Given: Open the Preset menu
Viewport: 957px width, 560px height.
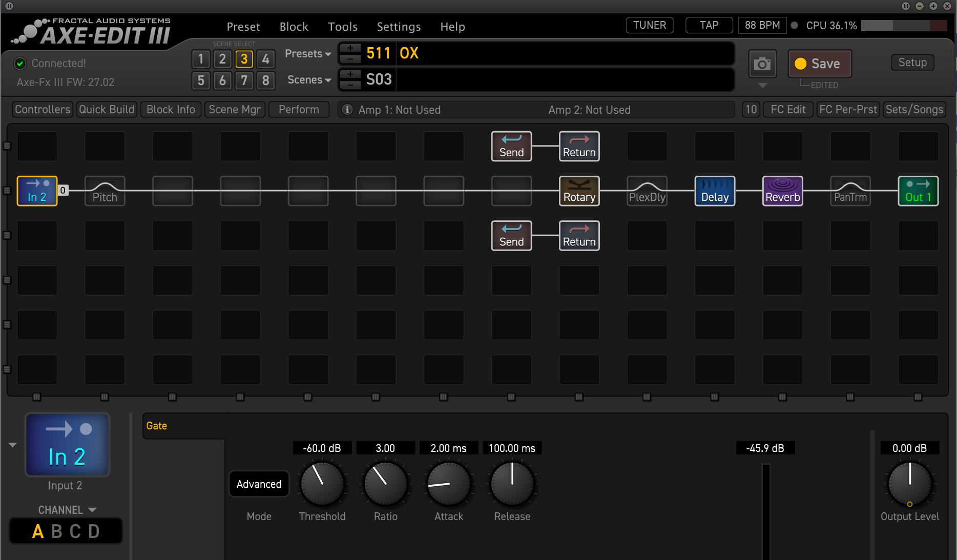Looking at the screenshot, I should 243,27.
